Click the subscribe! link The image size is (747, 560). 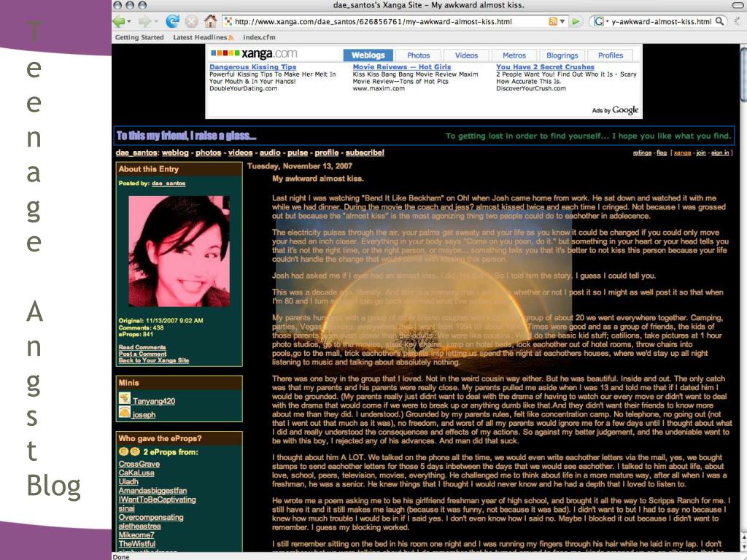pyautogui.click(x=365, y=153)
